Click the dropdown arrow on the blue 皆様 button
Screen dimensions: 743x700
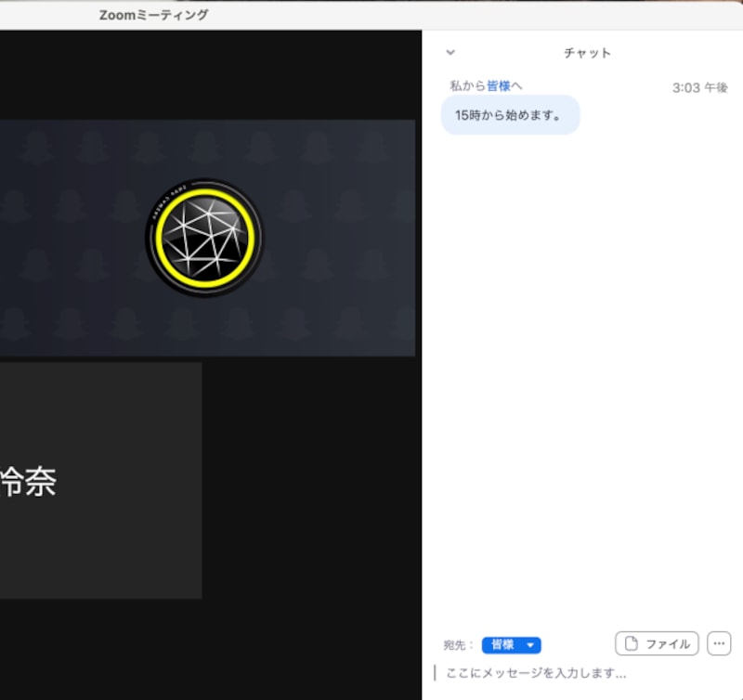[529, 644]
